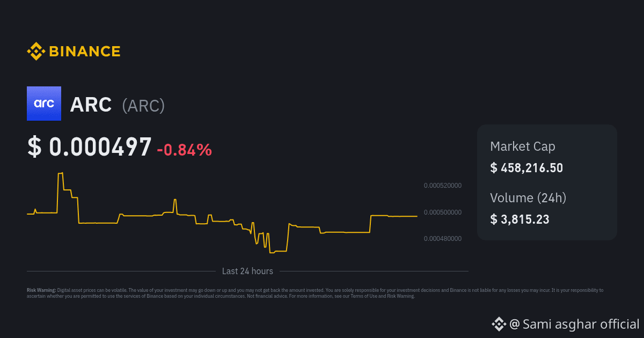Screen dimensions: 644x338
Task: Click the 0.000480000 axis label
Action: (442, 239)
